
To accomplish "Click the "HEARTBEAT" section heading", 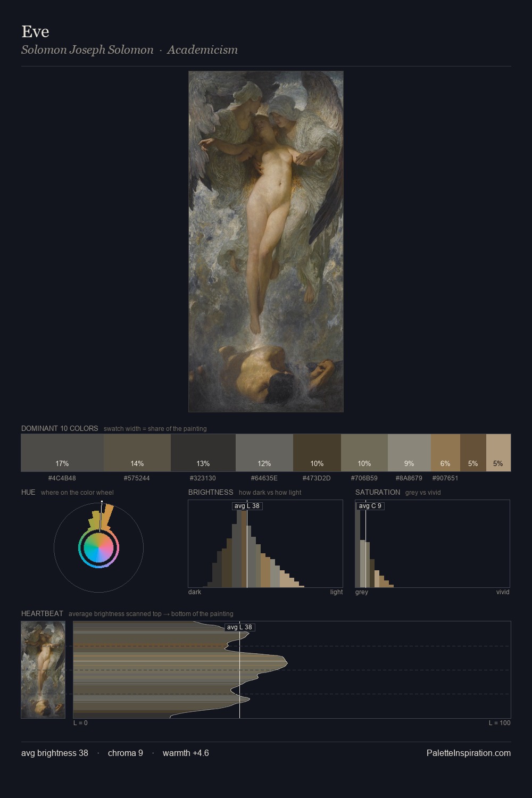I will click(42, 613).
